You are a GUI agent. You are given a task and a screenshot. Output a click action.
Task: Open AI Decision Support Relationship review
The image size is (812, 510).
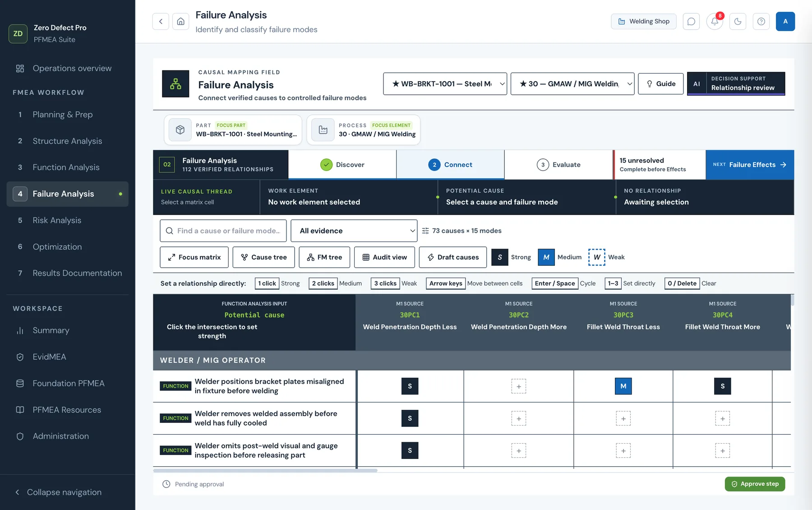coord(736,83)
